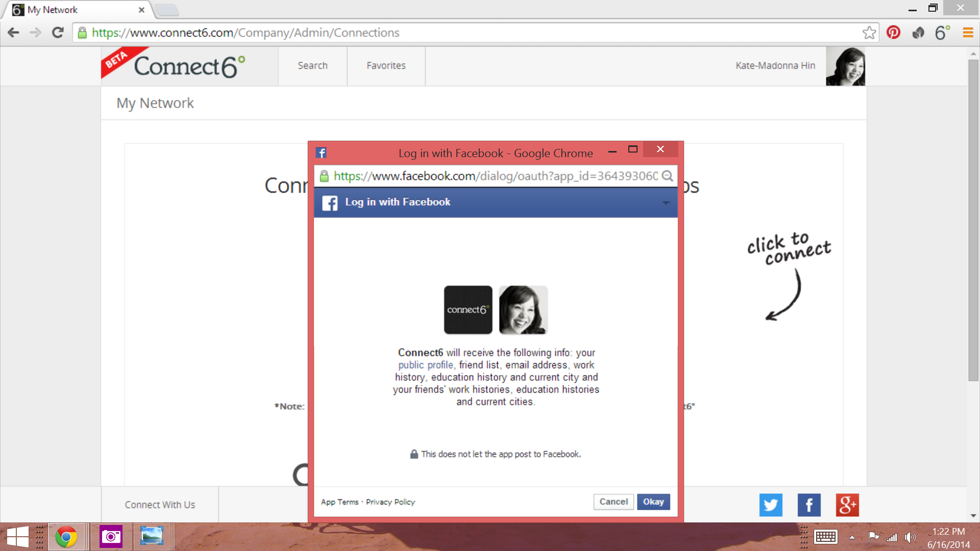Open the camera app in taskbar

(x=111, y=537)
